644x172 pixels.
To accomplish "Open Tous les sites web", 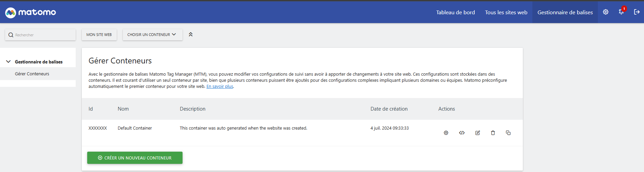I will tap(506, 13).
